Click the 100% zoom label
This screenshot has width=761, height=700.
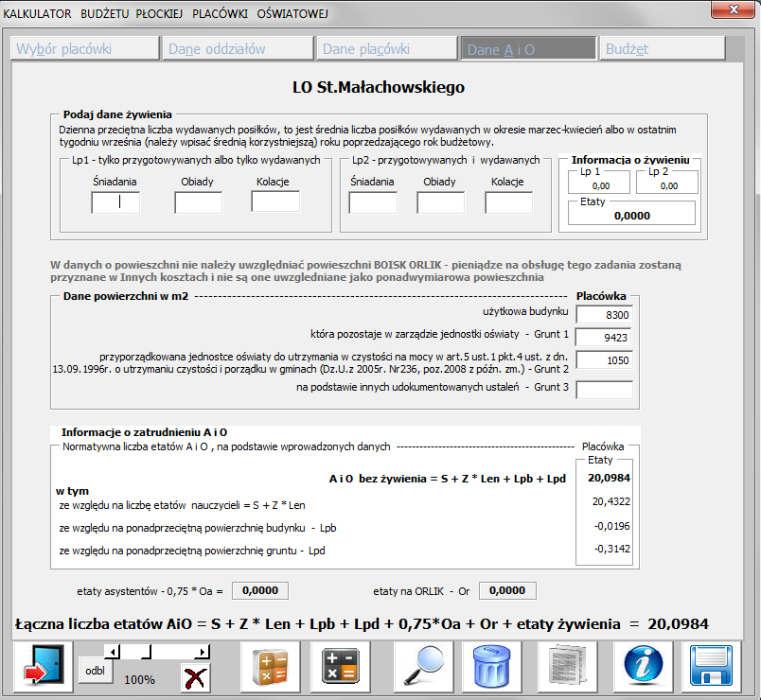pos(139,679)
